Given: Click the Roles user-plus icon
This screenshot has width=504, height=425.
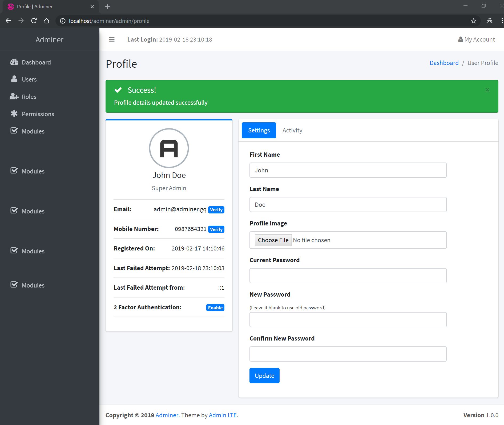Looking at the screenshot, I should click(14, 96).
